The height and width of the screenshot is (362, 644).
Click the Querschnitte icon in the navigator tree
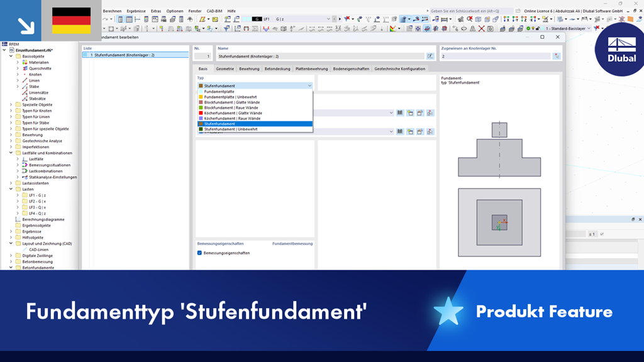coord(25,69)
